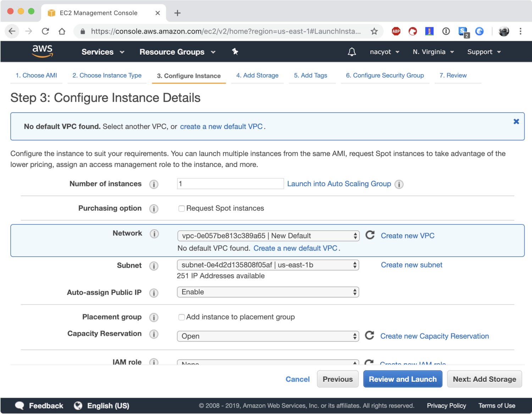Click the AWS logo home icon
Image resolution: width=532 pixels, height=414 pixels.
click(x=43, y=51)
